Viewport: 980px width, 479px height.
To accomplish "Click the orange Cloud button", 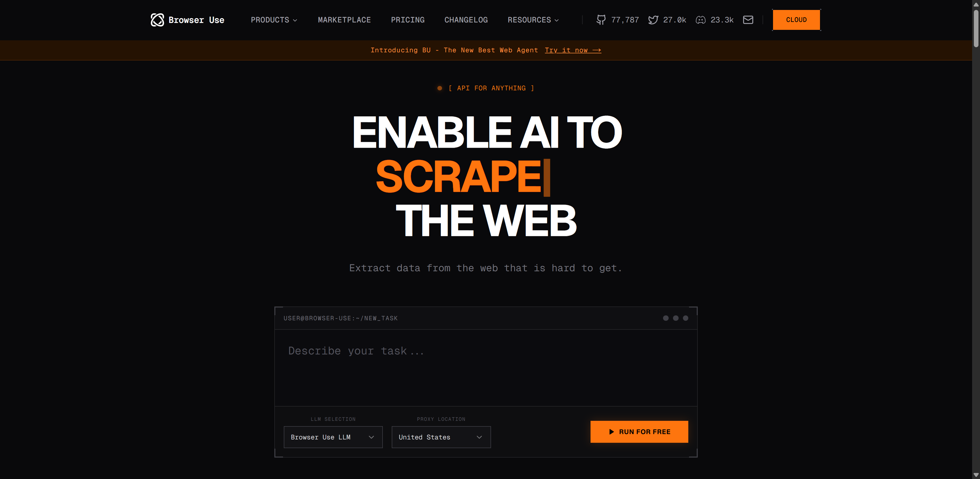I will coord(796,20).
